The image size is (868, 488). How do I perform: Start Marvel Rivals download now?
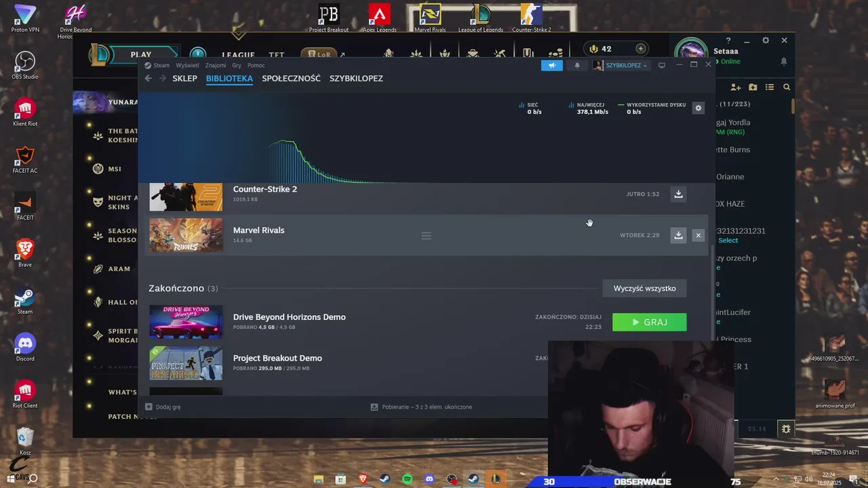pyautogui.click(x=678, y=235)
